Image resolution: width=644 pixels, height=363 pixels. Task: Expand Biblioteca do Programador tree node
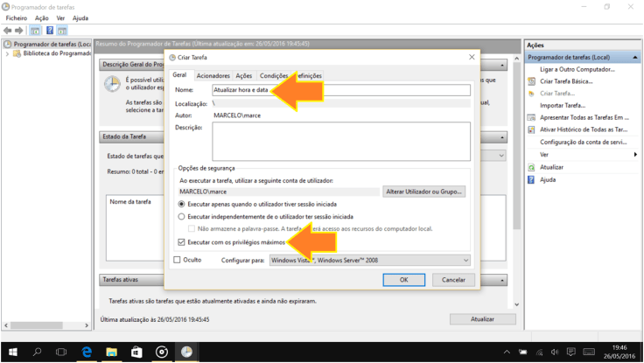[x=8, y=53]
